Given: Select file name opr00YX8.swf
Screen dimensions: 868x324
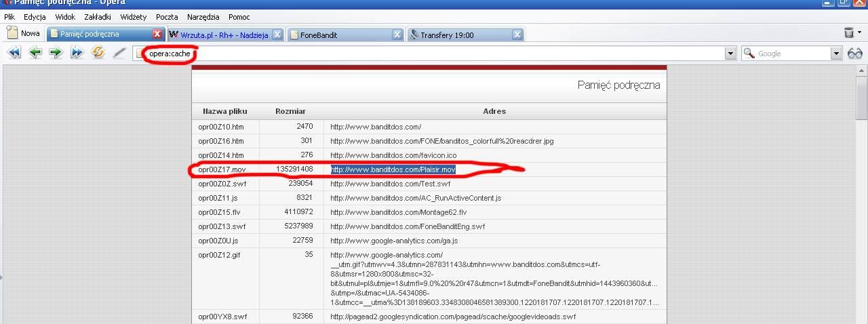Looking at the screenshot, I should 222,317.
